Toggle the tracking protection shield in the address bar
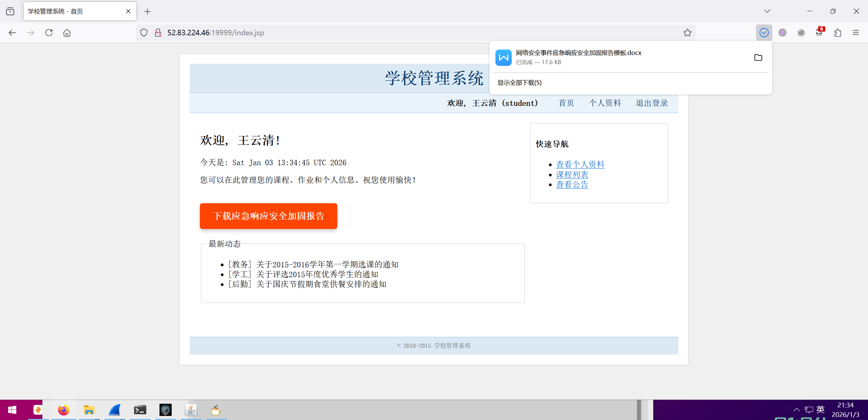The image size is (868, 420). (144, 32)
